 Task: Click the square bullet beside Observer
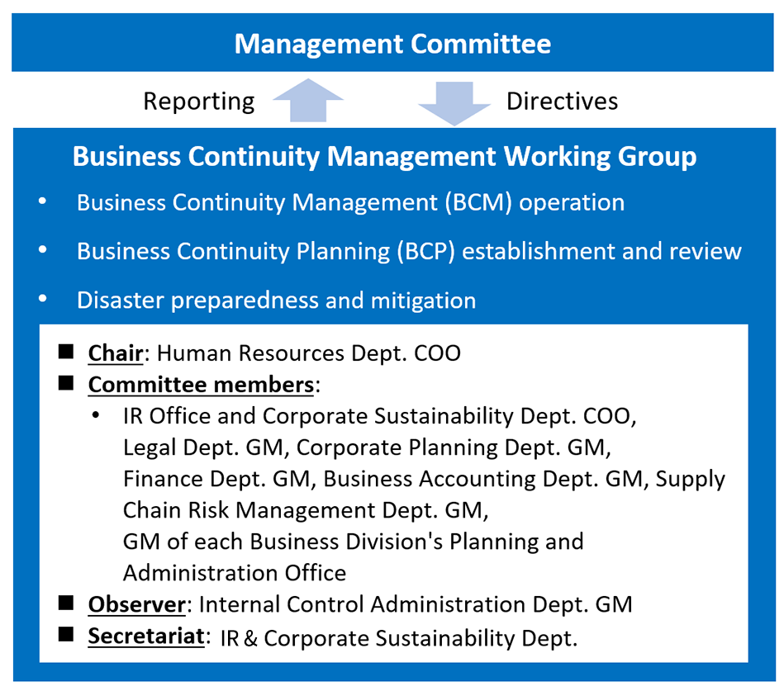point(66,603)
